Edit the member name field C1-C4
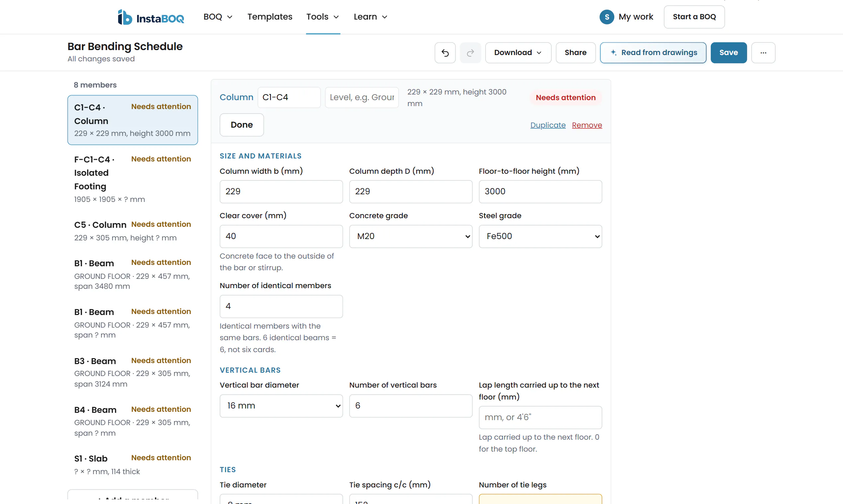This screenshot has height=504, width=843. pos(289,97)
